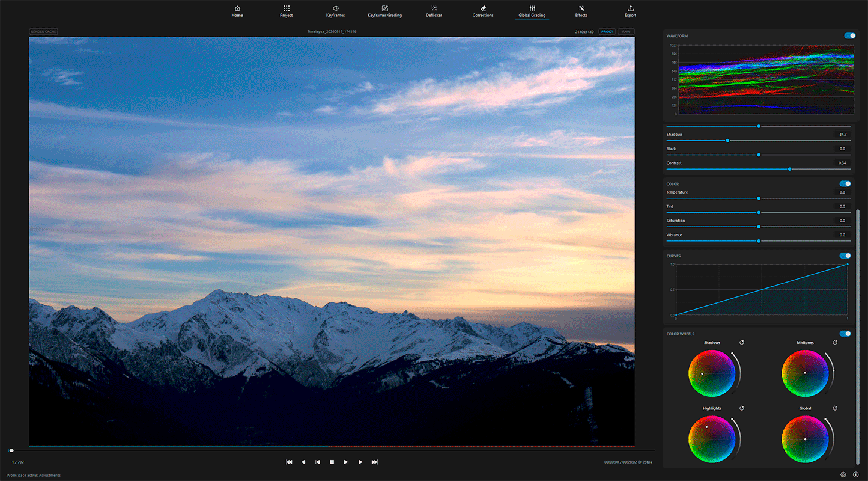Click the Global luminance arc handle
868x481 pixels.
pyautogui.click(x=825, y=419)
